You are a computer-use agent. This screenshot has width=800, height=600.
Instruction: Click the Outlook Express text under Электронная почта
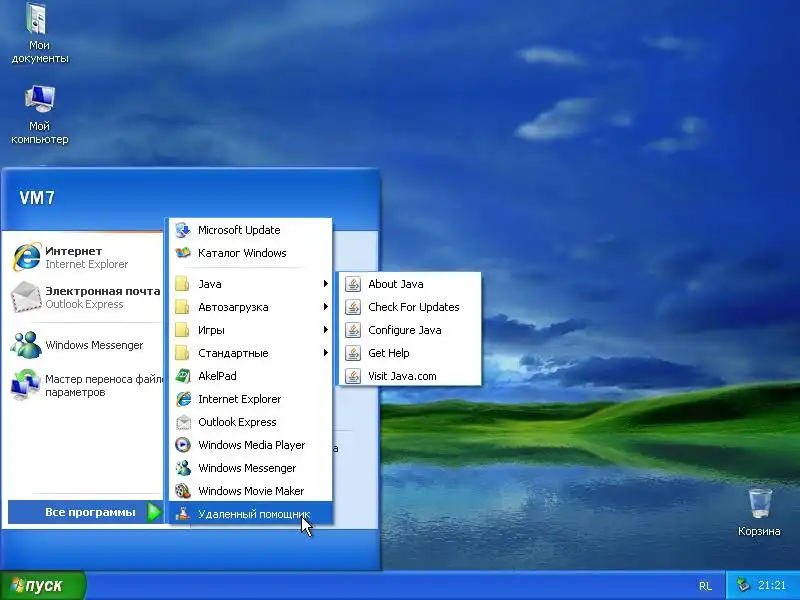84,304
